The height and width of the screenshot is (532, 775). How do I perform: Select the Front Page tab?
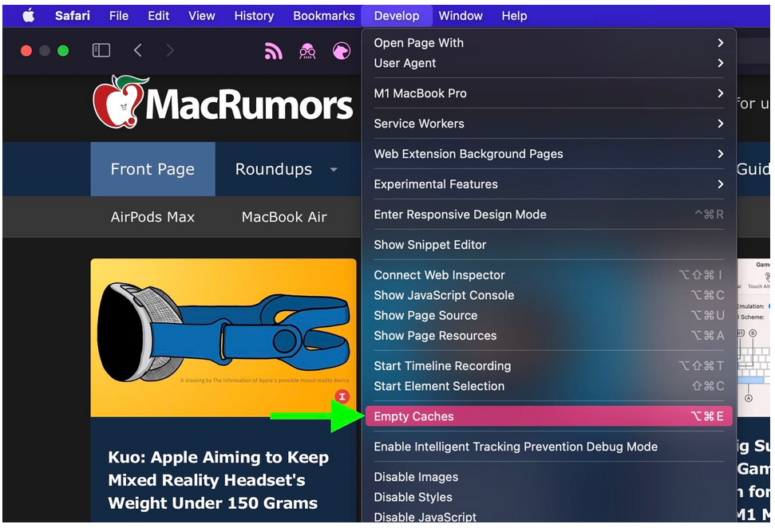152,169
